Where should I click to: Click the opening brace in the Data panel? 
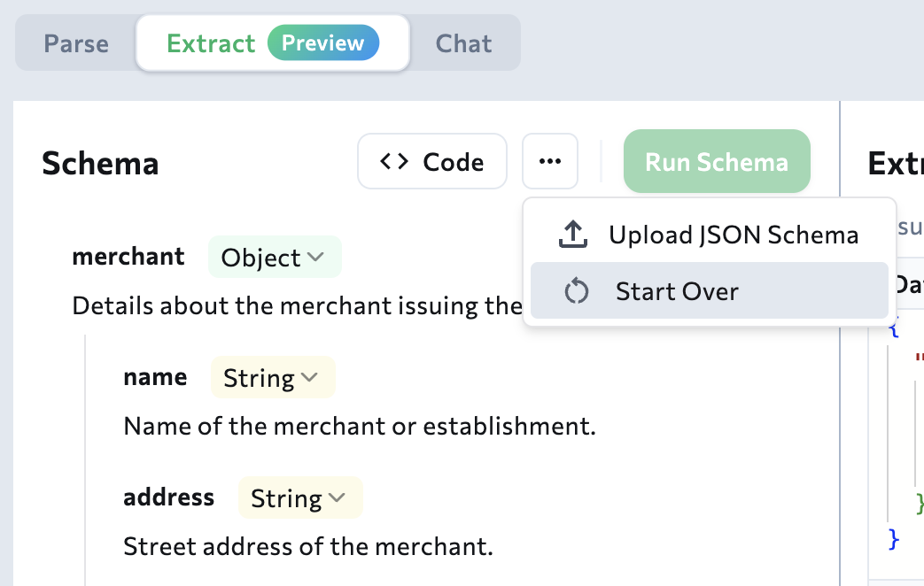pyautogui.click(x=895, y=328)
